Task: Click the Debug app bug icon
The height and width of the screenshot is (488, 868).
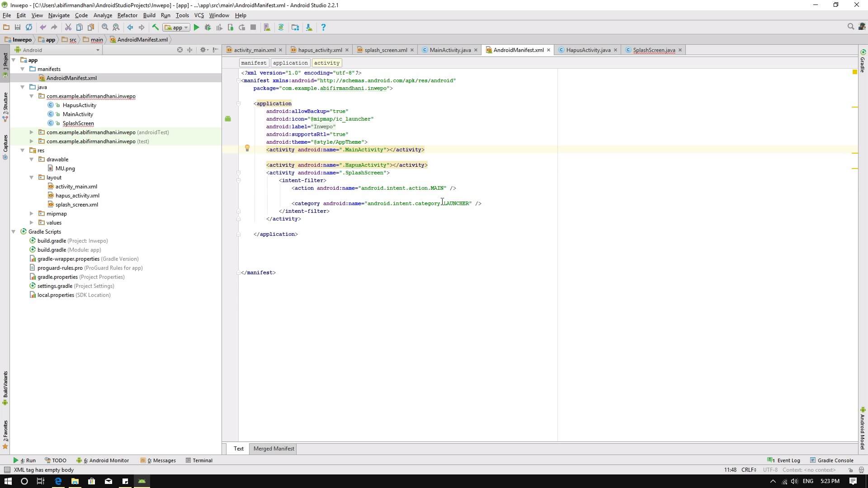Action: (x=208, y=28)
